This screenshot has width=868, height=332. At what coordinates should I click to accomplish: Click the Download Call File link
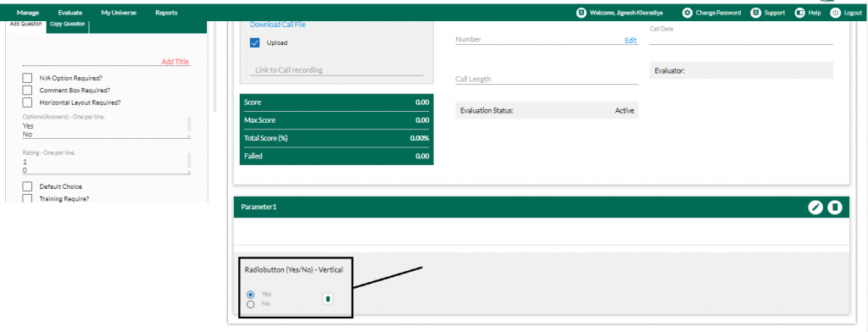point(278,25)
